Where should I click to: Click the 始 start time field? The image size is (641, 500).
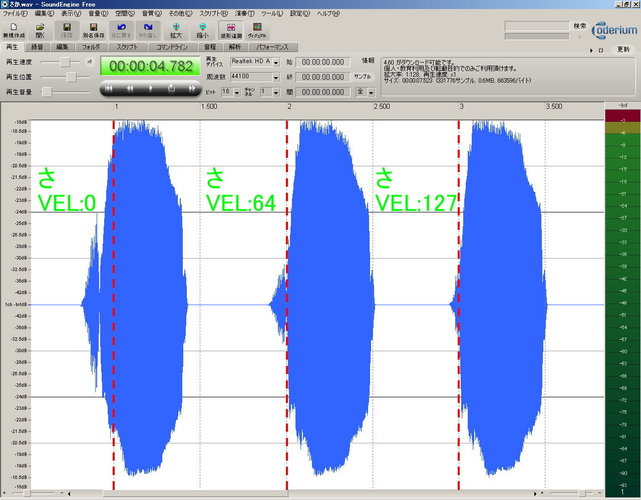(x=323, y=63)
